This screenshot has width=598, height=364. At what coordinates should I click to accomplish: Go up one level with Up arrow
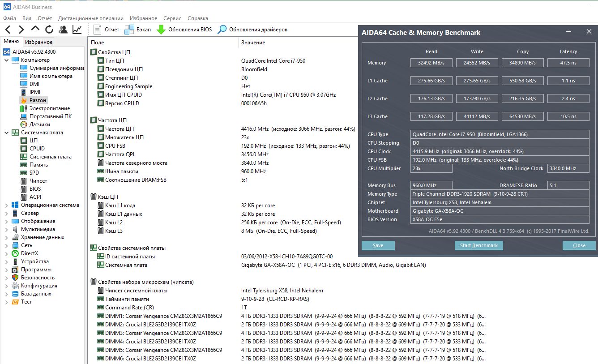pyautogui.click(x=35, y=30)
